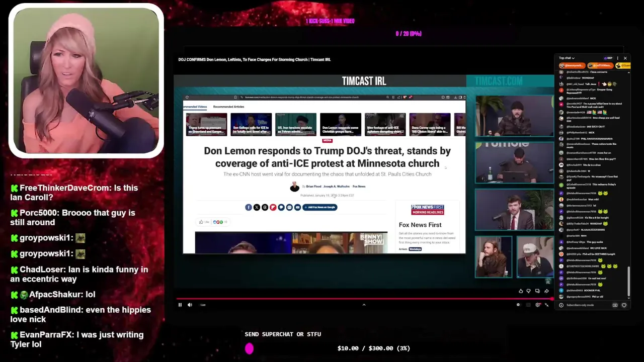Pause the Timcast IRL video
This screenshot has width=644, height=362.
(x=180, y=305)
